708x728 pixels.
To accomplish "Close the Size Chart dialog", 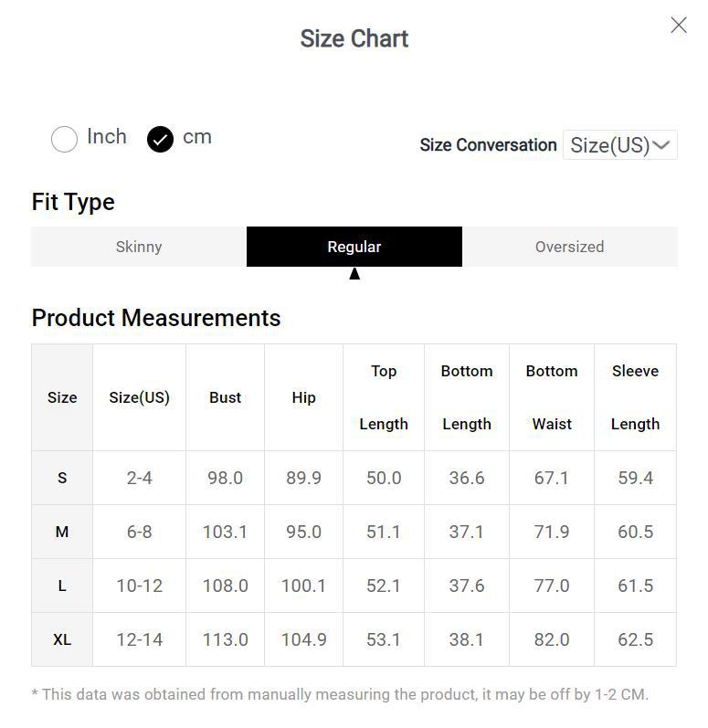I will pyautogui.click(x=678, y=26).
